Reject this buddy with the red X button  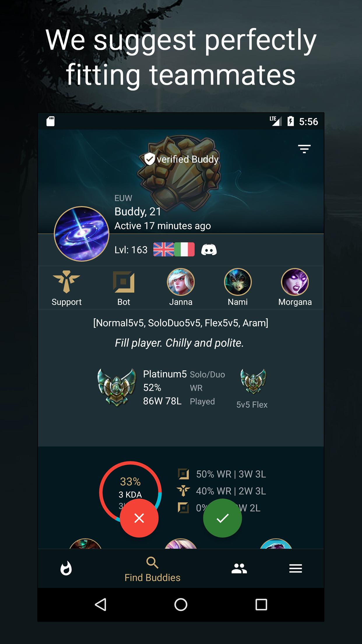pos(139,518)
